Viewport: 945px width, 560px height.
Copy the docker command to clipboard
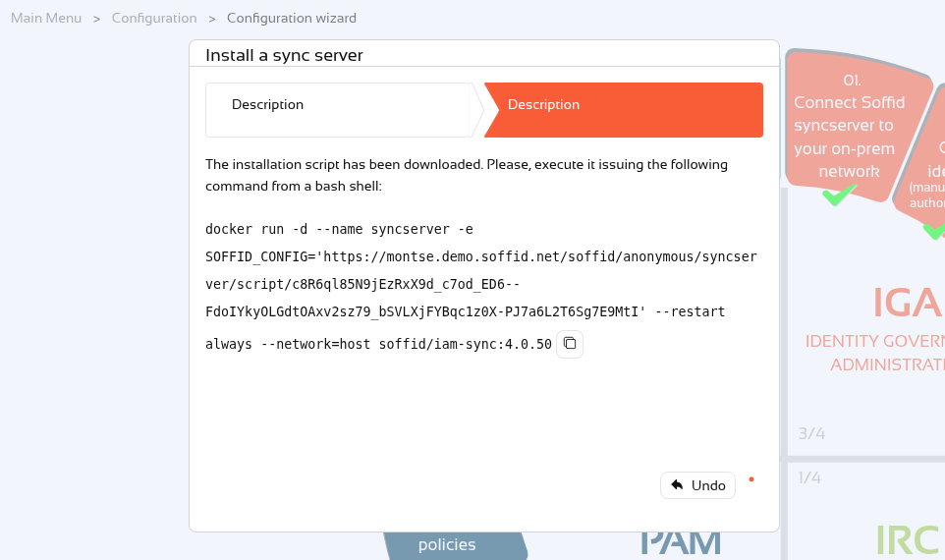point(570,344)
